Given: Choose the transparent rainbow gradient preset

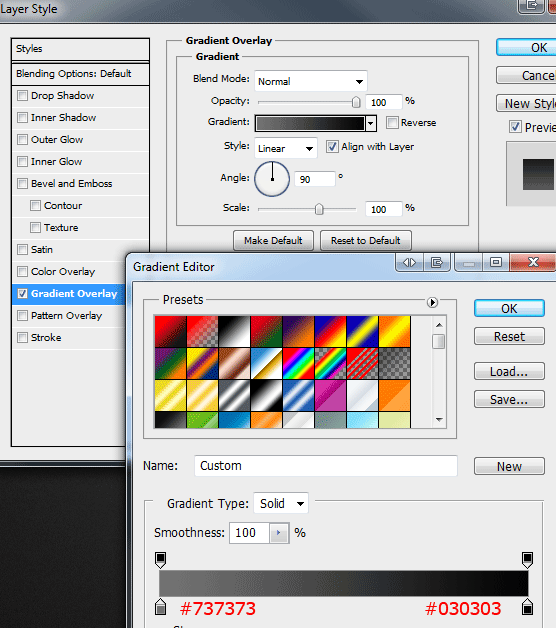Looking at the screenshot, I should point(331,364).
